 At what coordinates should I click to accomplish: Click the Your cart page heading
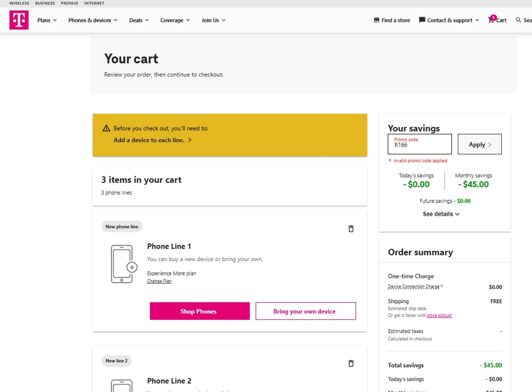tap(131, 59)
